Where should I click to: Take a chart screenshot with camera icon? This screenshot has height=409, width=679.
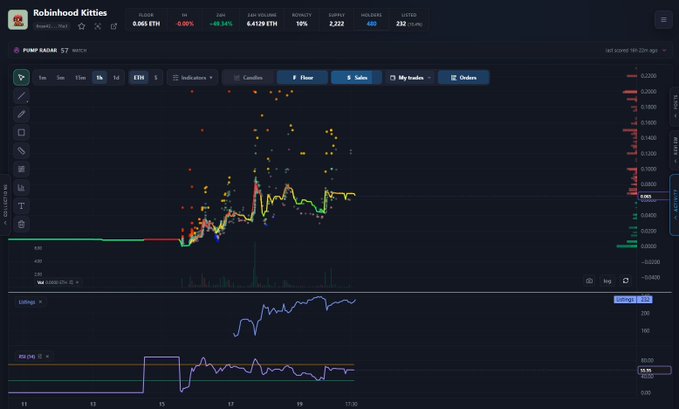(x=589, y=281)
